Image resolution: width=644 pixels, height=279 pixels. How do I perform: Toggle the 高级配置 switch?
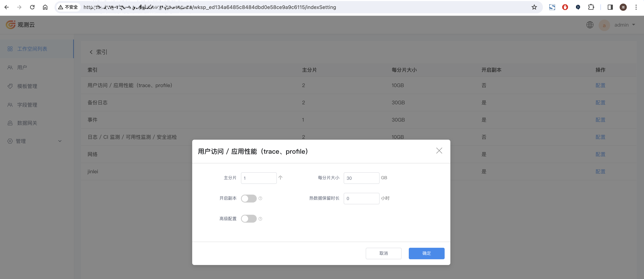pyautogui.click(x=249, y=219)
